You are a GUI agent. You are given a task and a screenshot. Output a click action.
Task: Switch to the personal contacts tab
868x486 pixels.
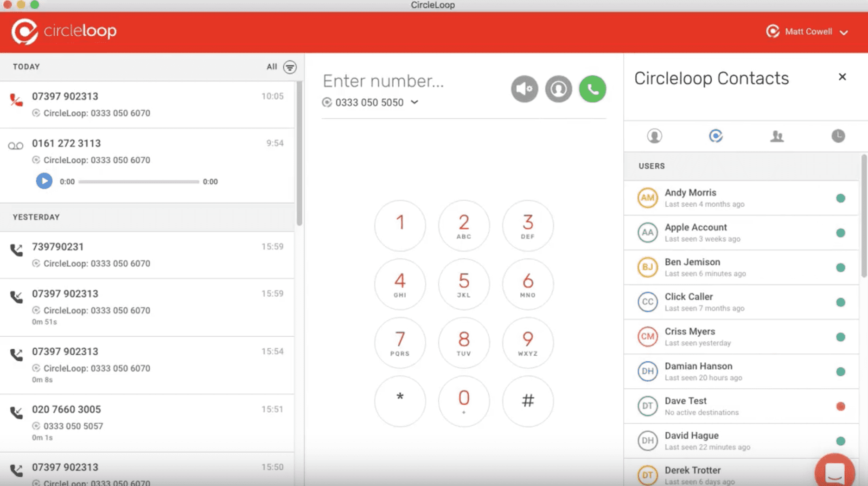click(x=654, y=136)
